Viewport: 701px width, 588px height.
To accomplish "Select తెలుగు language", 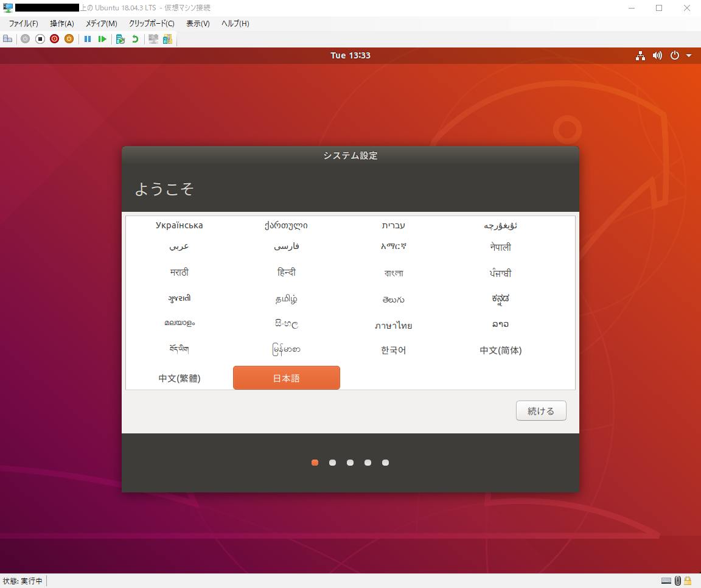I will [394, 299].
